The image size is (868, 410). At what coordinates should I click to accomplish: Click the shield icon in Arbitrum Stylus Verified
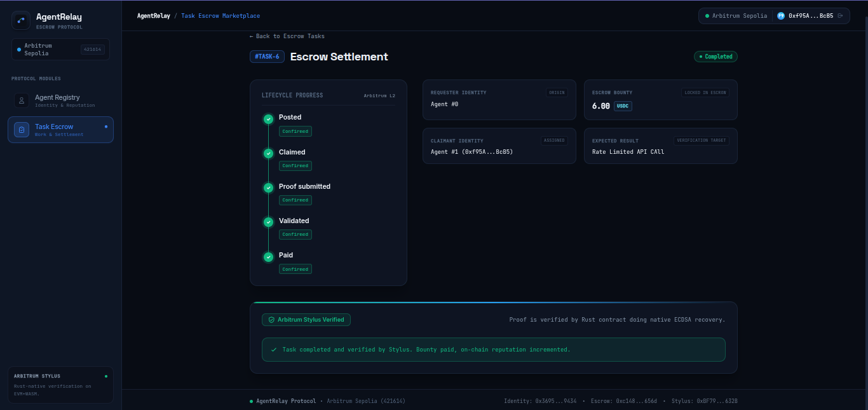click(x=271, y=320)
